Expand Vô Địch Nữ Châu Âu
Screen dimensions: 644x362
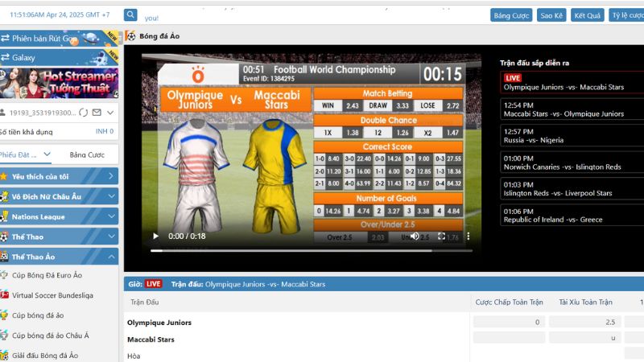click(x=59, y=196)
